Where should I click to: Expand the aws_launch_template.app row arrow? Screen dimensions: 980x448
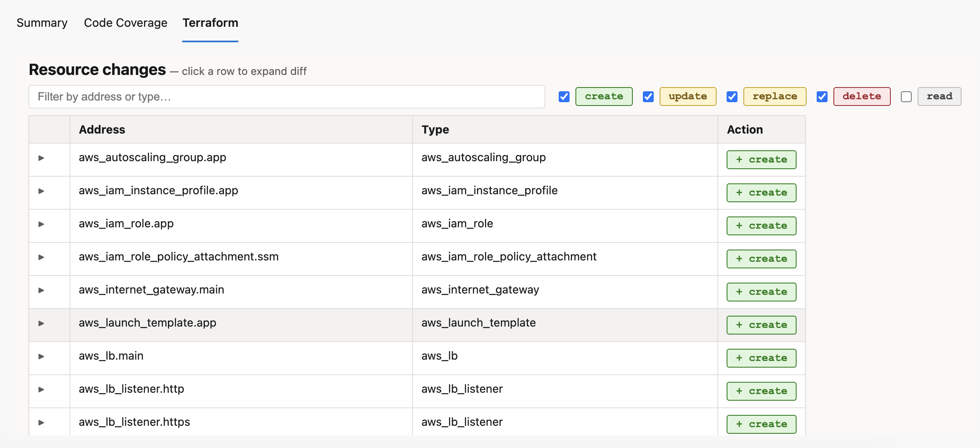pos(41,324)
